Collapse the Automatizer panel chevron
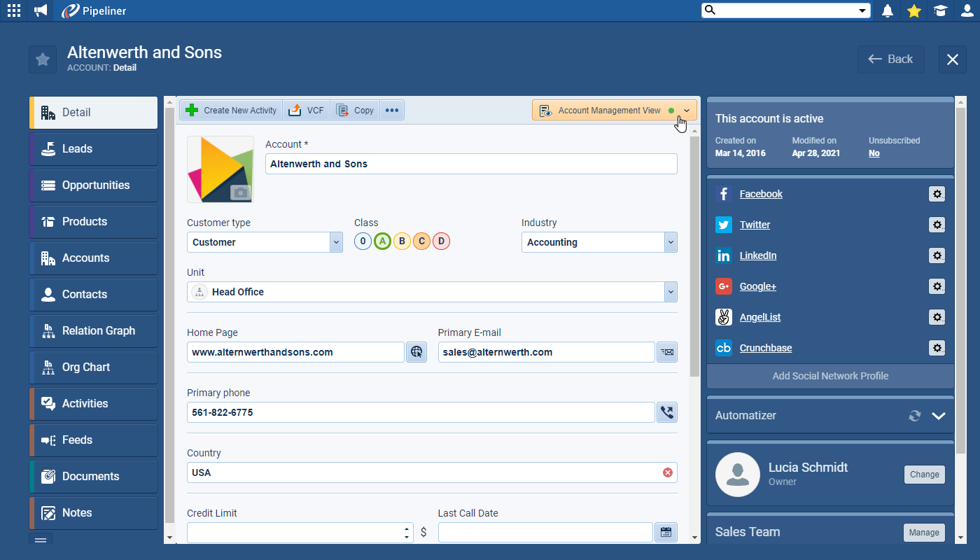This screenshot has width=980, height=560. tap(939, 415)
